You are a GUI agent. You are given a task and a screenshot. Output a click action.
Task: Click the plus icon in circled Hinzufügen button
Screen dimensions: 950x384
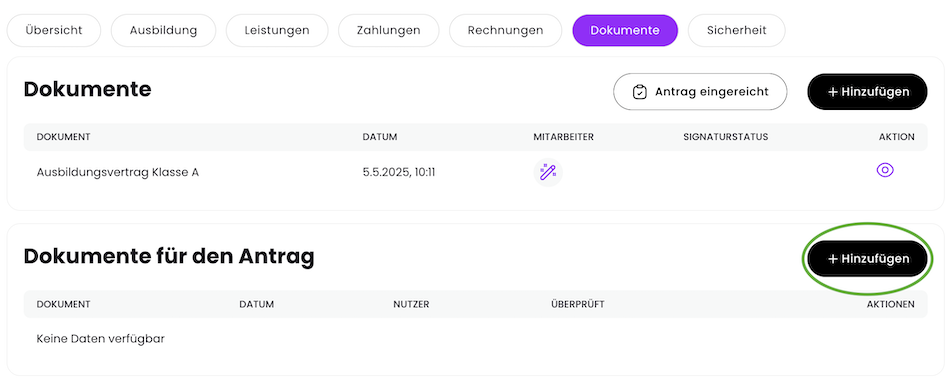click(x=833, y=259)
